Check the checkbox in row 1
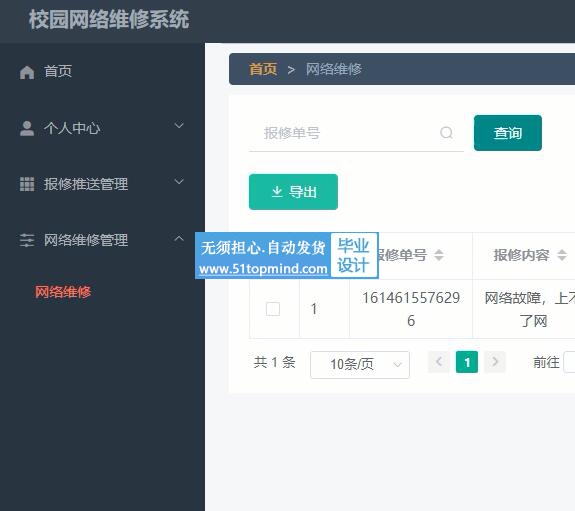575x511 pixels. 273,309
